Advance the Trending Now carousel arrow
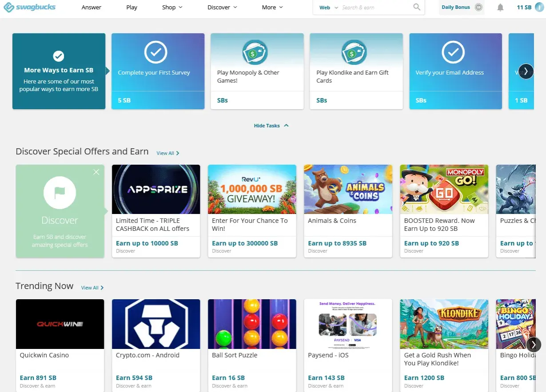Viewport: 546px width, 392px height. [x=534, y=344]
